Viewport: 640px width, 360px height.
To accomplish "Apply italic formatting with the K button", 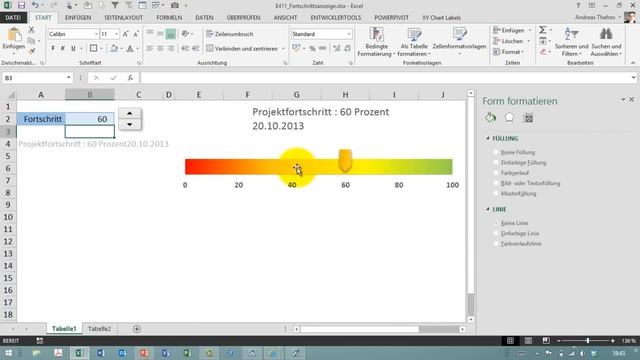I will click(x=63, y=49).
